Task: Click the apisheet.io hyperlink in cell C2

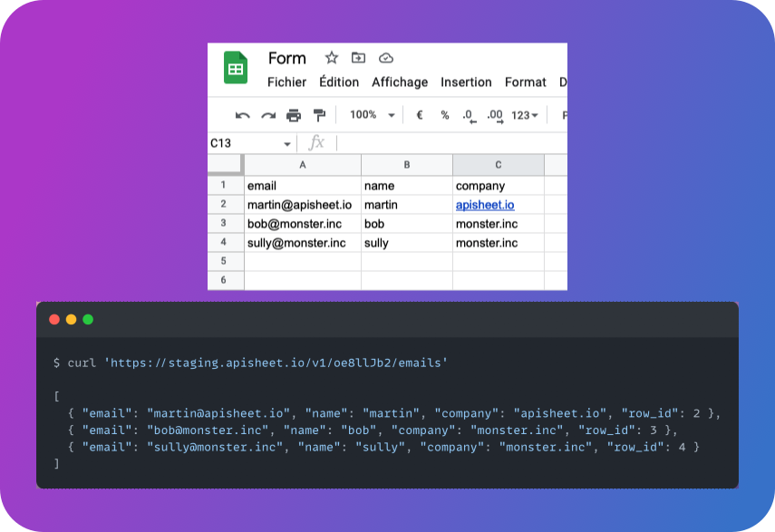Action: 485,205
